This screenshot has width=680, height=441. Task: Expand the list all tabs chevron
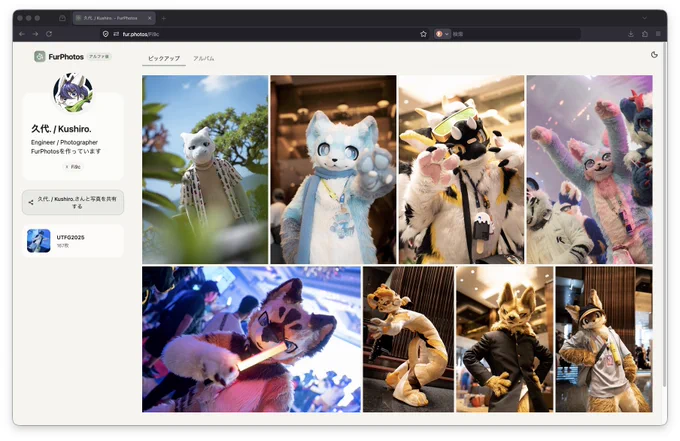point(645,18)
